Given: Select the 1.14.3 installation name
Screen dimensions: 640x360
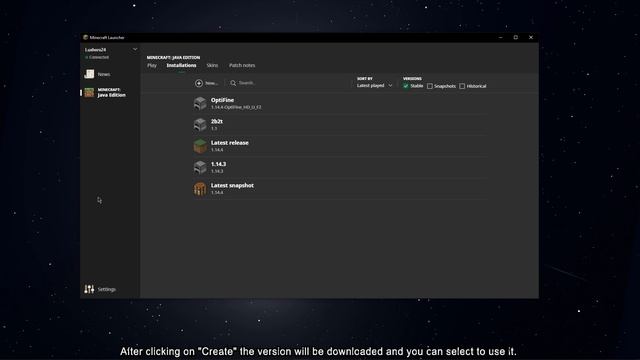Looking at the screenshot, I should point(218,164).
